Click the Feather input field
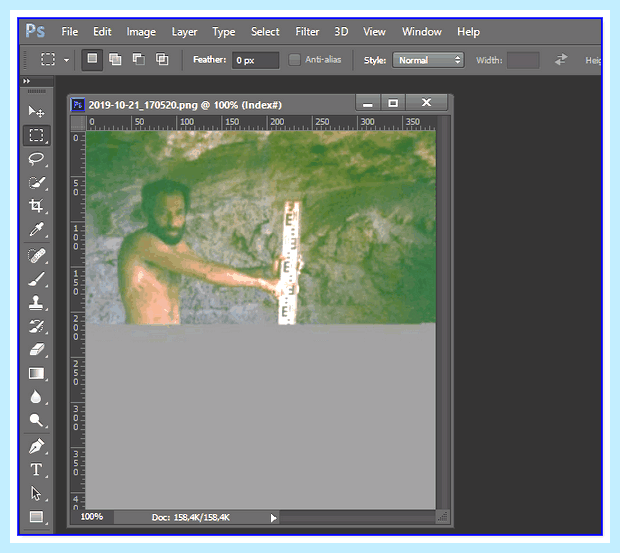 [x=255, y=60]
